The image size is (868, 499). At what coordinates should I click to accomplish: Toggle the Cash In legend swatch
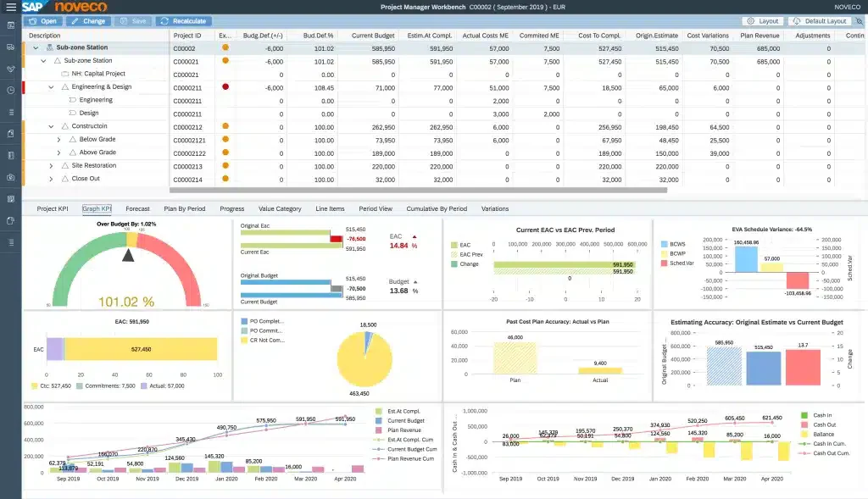(804, 415)
